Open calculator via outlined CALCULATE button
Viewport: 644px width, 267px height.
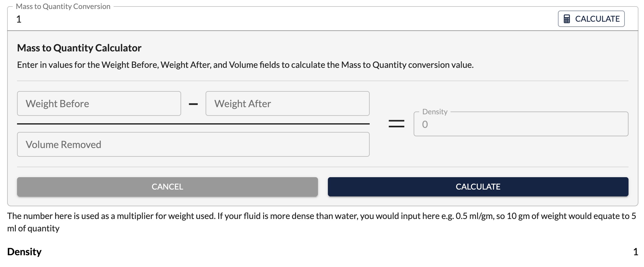(591, 19)
